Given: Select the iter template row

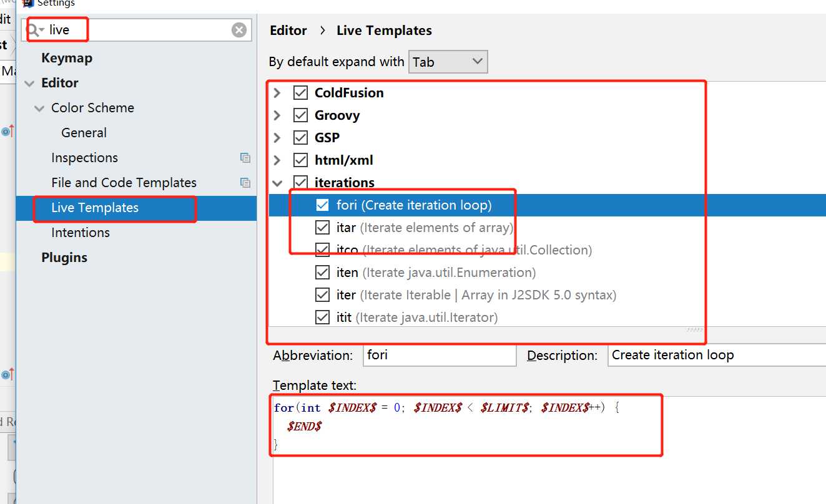Looking at the screenshot, I should pos(547,295).
